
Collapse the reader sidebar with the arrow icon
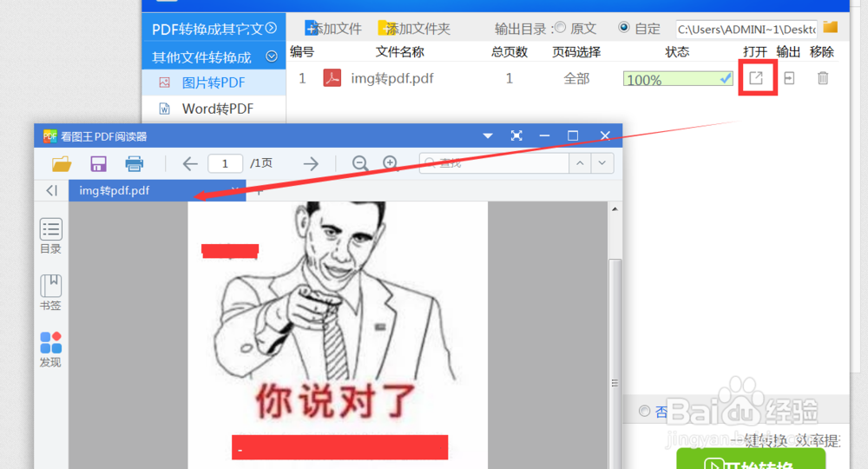[52, 190]
